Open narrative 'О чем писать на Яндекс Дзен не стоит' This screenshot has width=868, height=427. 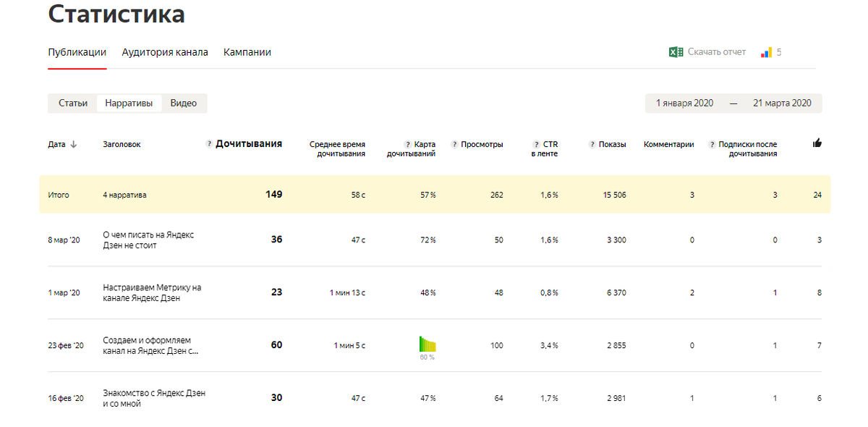148,240
